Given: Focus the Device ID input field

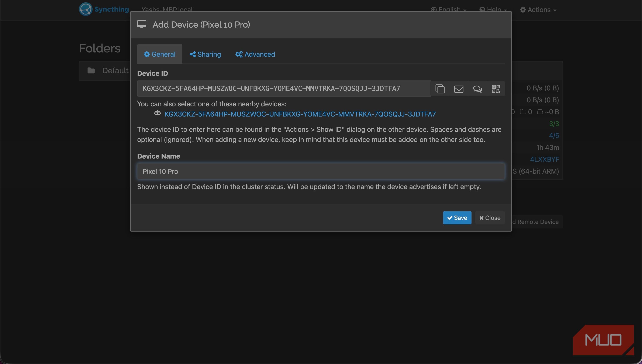Looking at the screenshot, I should [x=284, y=89].
